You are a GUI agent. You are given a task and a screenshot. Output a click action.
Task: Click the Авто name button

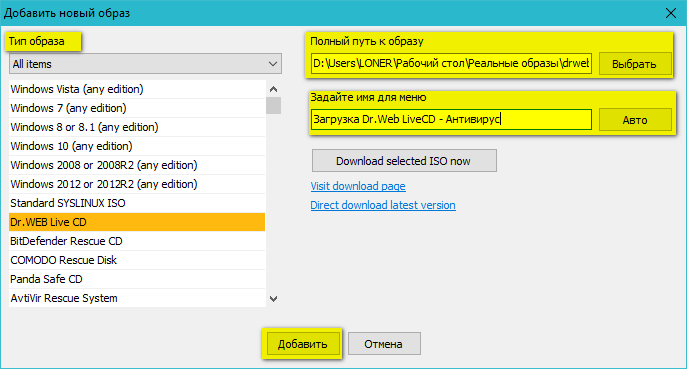point(635,120)
